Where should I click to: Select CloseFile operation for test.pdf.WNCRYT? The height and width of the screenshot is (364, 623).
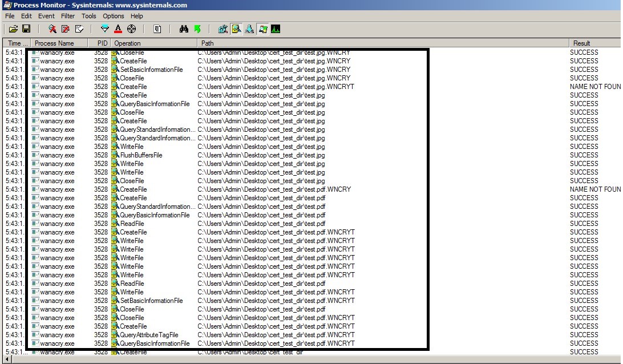[132, 318]
